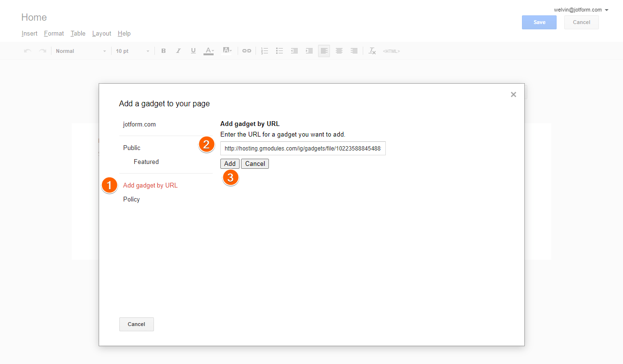
Task: Click the Add button under the URL field
Action: click(x=230, y=163)
